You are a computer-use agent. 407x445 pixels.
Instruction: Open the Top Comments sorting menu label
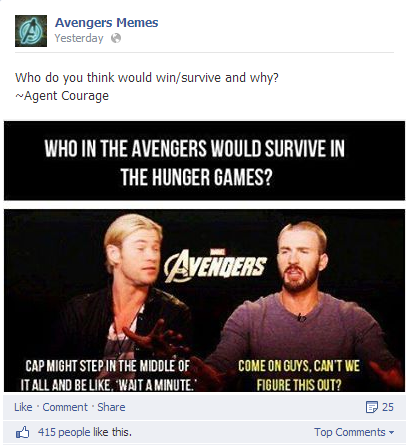[350, 432]
